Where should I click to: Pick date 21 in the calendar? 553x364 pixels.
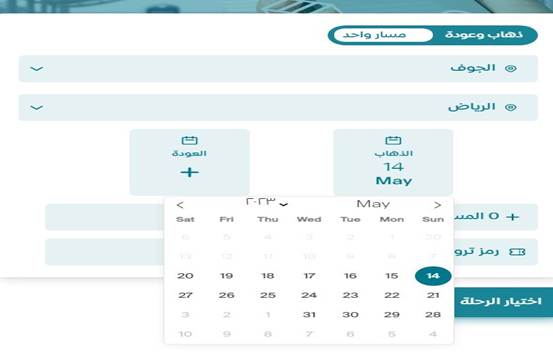pos(433,295)
